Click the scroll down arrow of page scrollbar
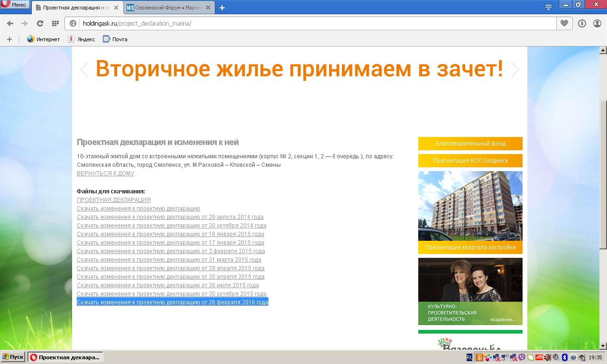The height and width of the screenshot is (364, 607). coord(603,346)
